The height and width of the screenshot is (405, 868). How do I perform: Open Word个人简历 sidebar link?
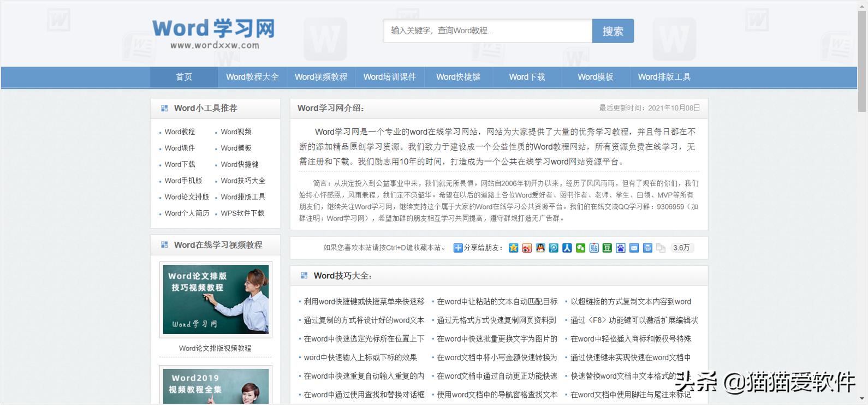[187, 213]
